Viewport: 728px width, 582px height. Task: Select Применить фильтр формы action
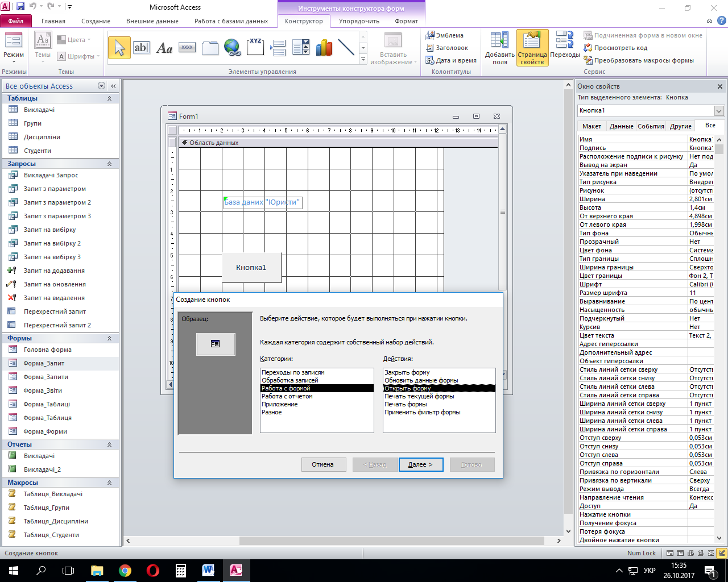[439, 412]
